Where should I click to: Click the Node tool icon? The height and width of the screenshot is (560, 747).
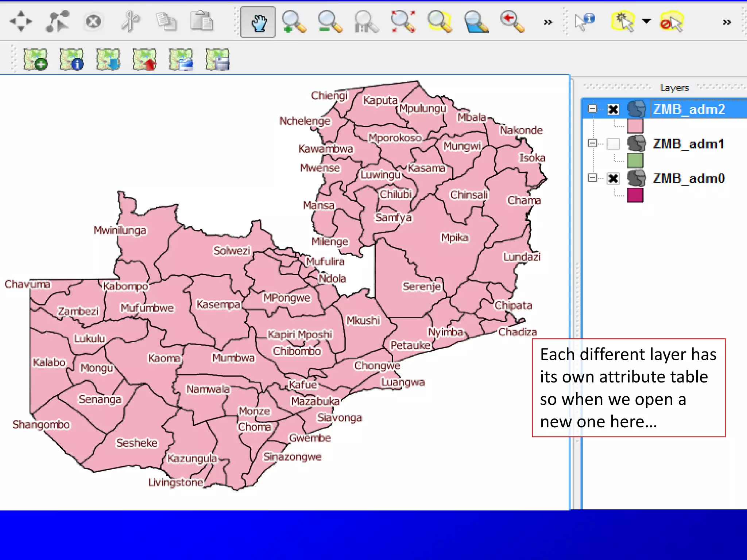click(57, 22)
